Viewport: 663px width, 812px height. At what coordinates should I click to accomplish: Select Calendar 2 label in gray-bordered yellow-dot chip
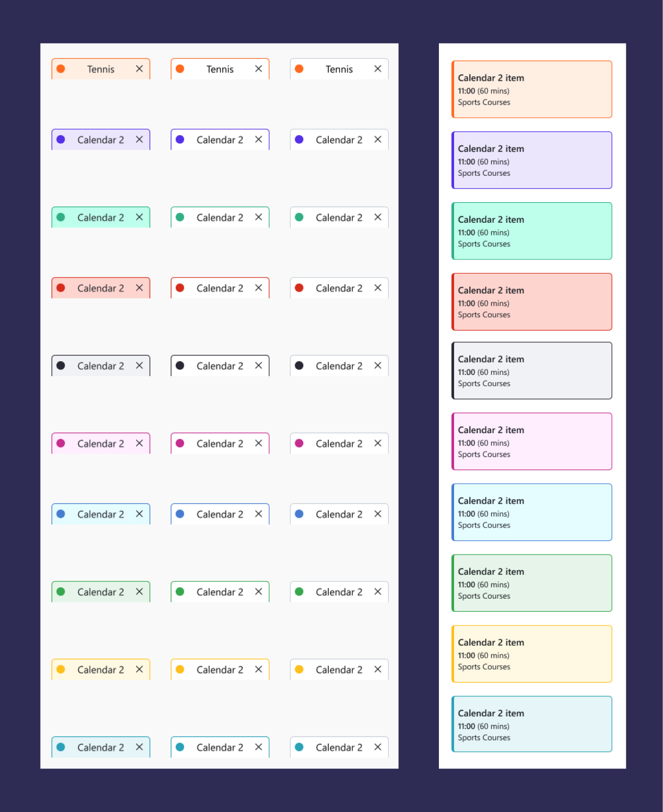pos(339,670)
